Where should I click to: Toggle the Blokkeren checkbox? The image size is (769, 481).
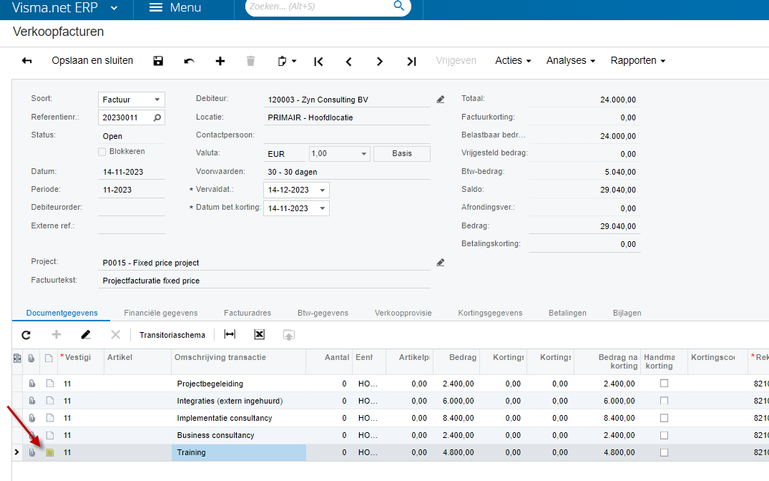102,152
